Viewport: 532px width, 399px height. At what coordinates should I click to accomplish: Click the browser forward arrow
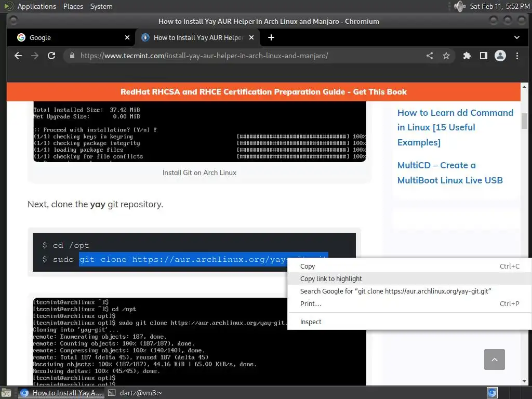(35, 56)
